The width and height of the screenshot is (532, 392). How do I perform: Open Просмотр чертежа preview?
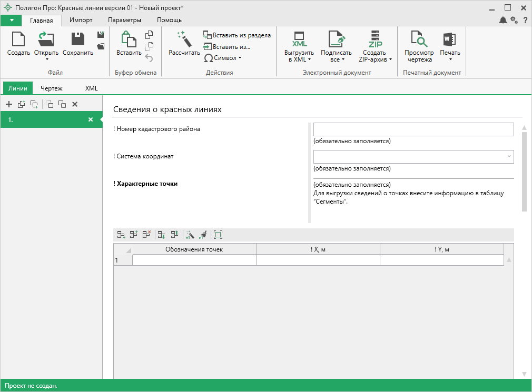[x=419, y=40]
